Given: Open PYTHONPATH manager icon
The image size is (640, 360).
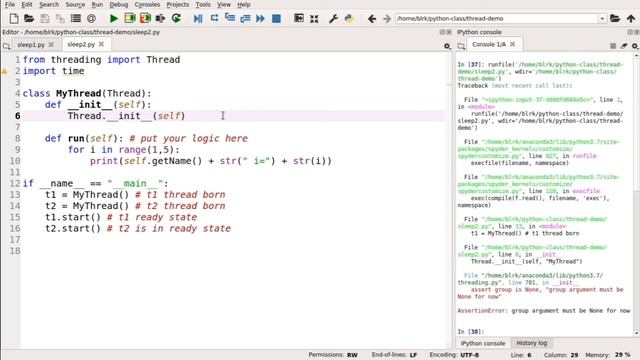Looking at the screenshot, I should (x=349, y=18).
